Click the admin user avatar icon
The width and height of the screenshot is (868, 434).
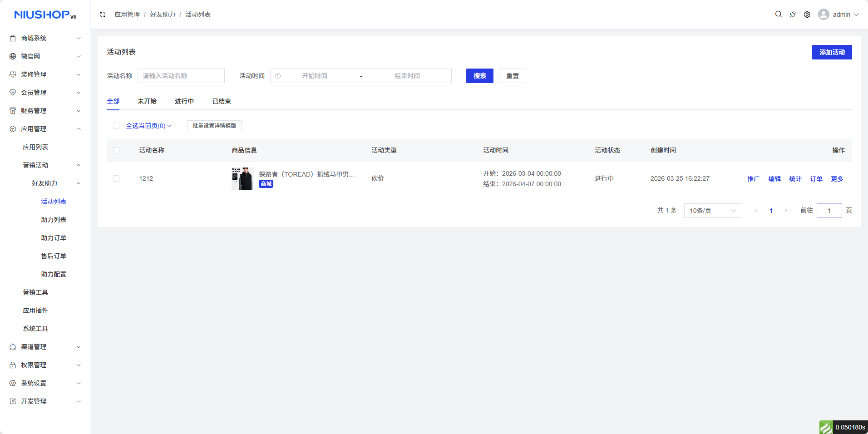(824, 15)
